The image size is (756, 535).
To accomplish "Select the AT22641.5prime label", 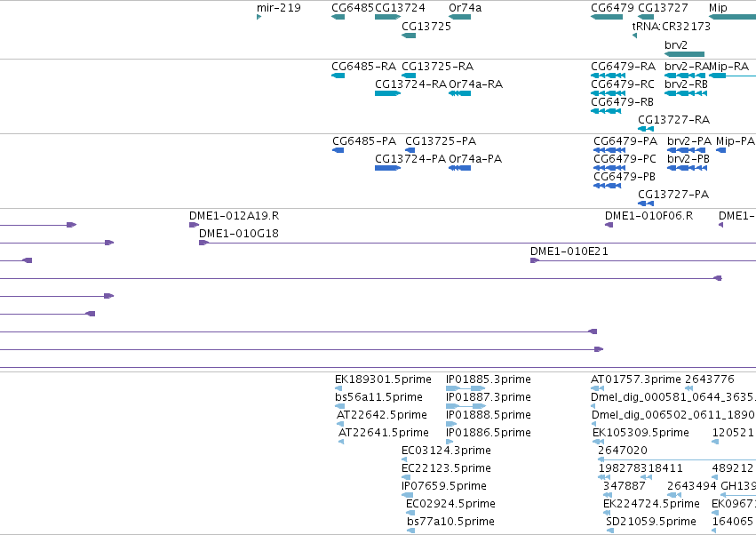I will [x=383, y=433].
